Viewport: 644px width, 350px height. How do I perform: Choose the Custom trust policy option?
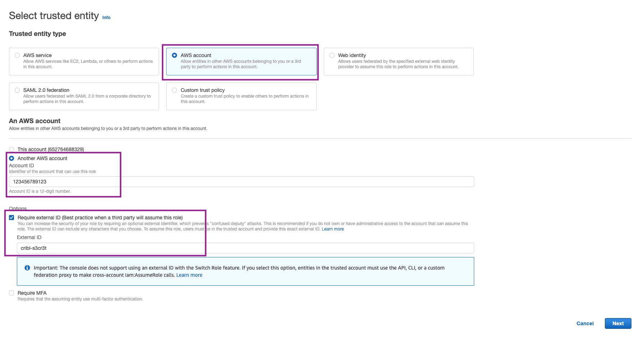pyautogui.click(x=174, y=90)
